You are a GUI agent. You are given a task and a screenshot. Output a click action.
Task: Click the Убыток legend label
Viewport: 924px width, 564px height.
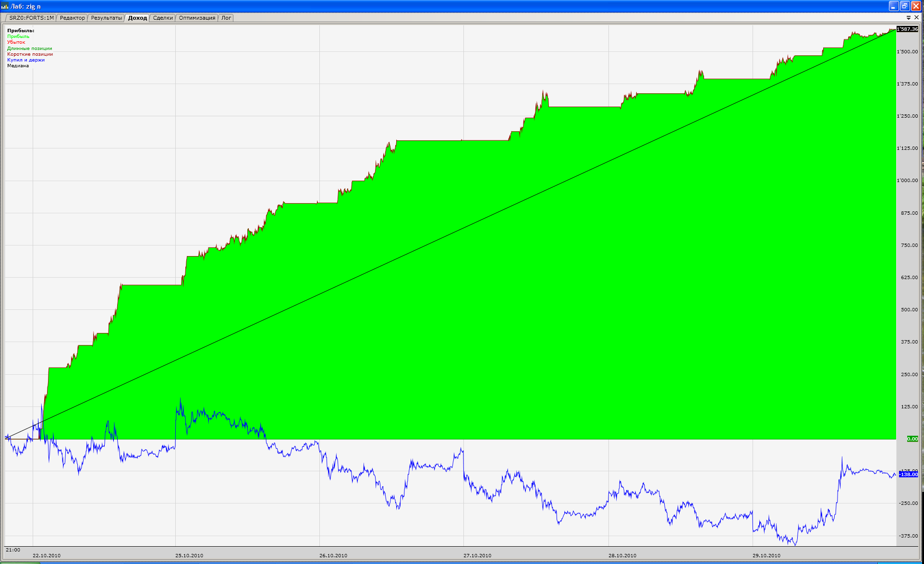pyautogui.click(x=16, y=42)
